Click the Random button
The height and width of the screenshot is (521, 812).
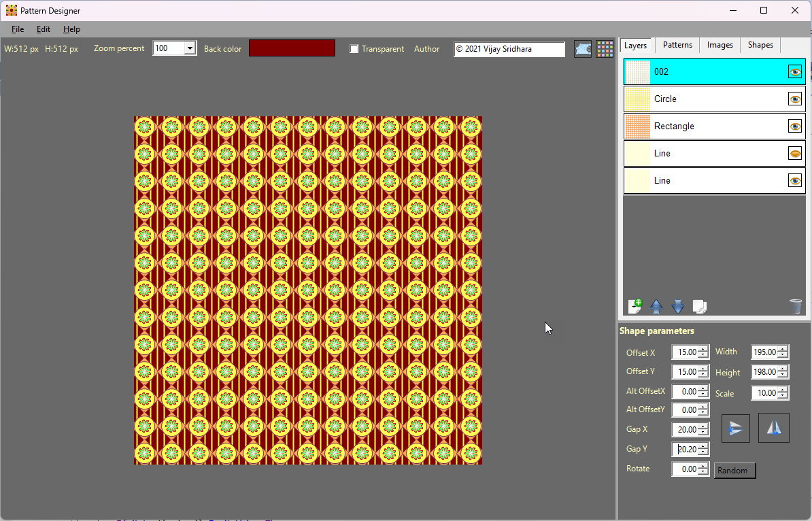pos(734,470)
